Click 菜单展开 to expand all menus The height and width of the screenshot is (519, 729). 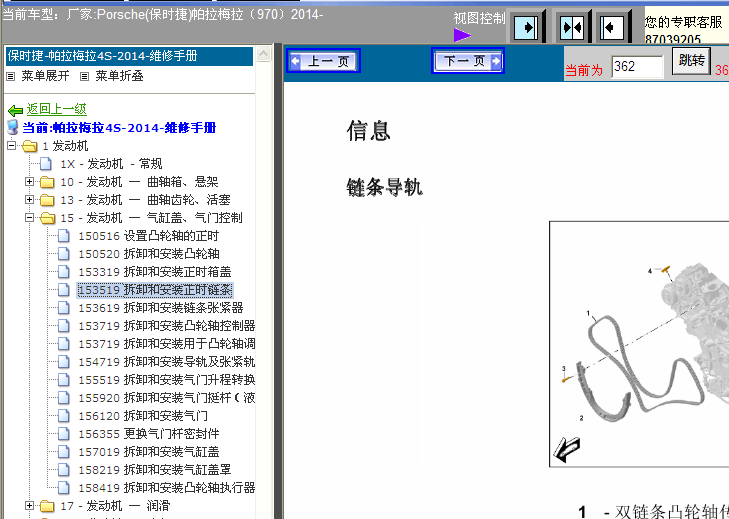[45, 76]
